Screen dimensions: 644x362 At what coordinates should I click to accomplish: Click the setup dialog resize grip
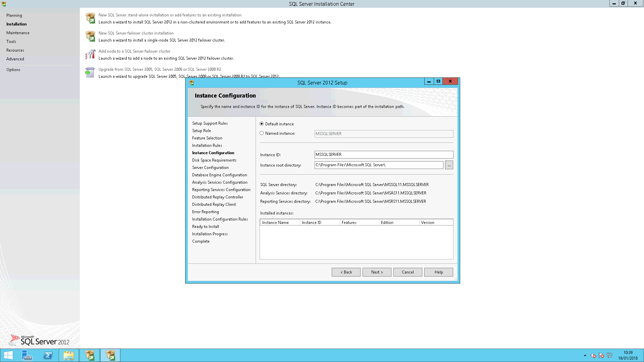click(455, 279)
